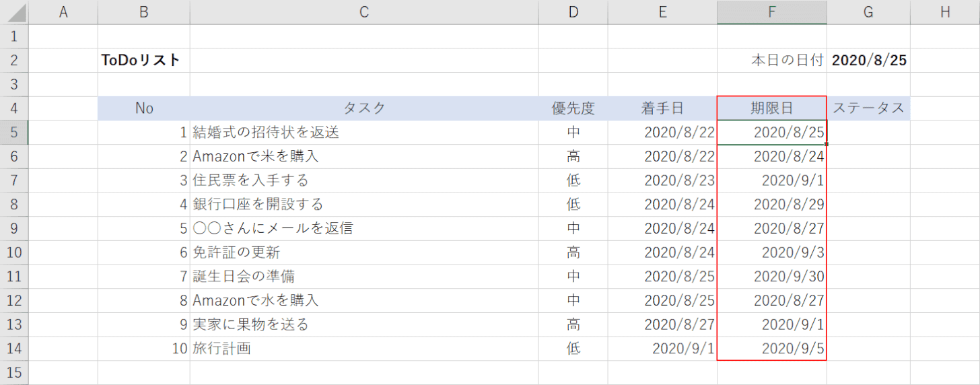Click start date 2020/9/1 in row 14

tap(663, 349)
